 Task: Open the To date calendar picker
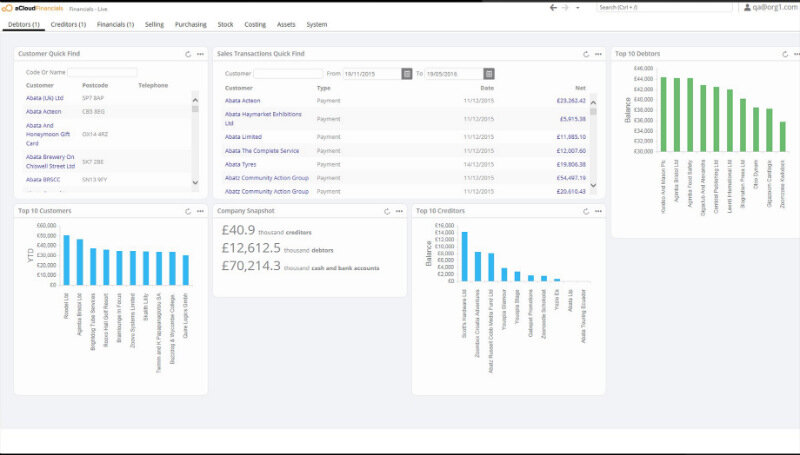[488, 73]
